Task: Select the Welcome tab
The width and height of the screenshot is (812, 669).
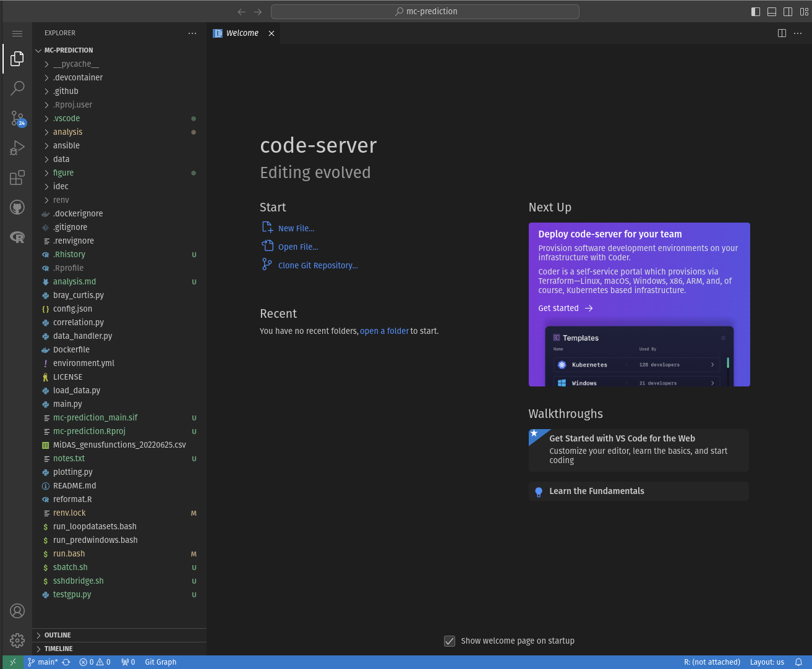Action: (x=242, y=33)
